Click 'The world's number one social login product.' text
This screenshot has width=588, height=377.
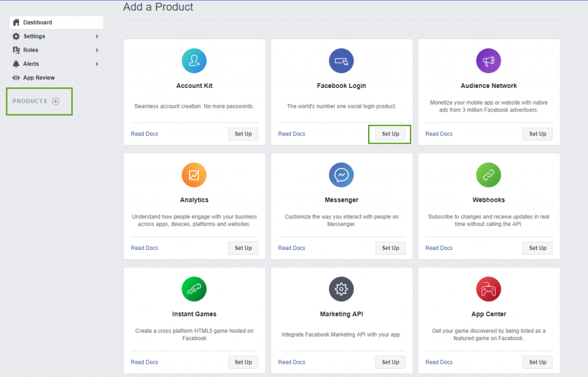point(341,106)
